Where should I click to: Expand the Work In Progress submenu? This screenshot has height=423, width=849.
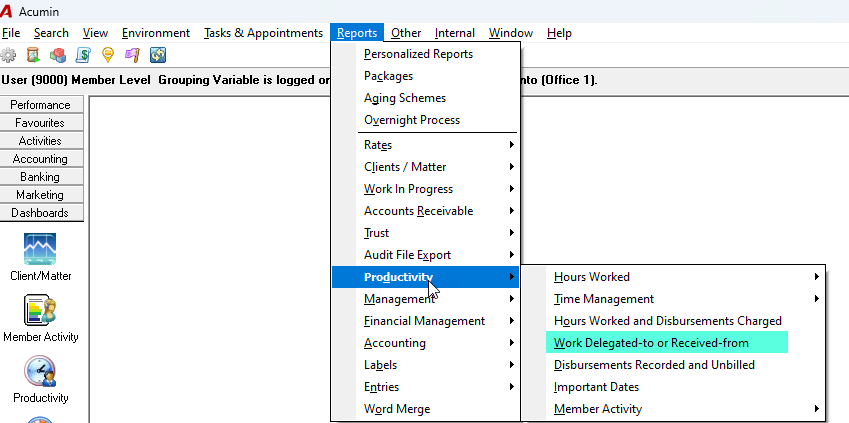(x=425, y=189)
